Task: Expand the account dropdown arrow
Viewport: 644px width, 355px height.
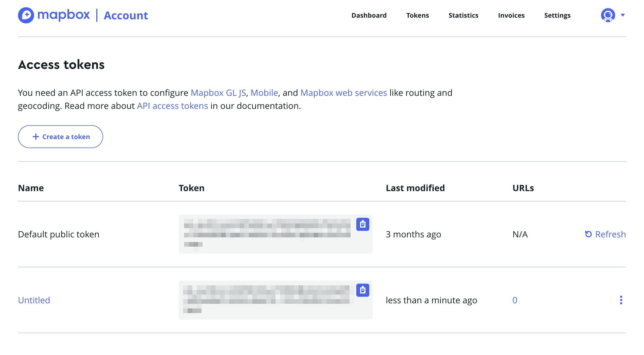Action: click(x=623, y=15)
